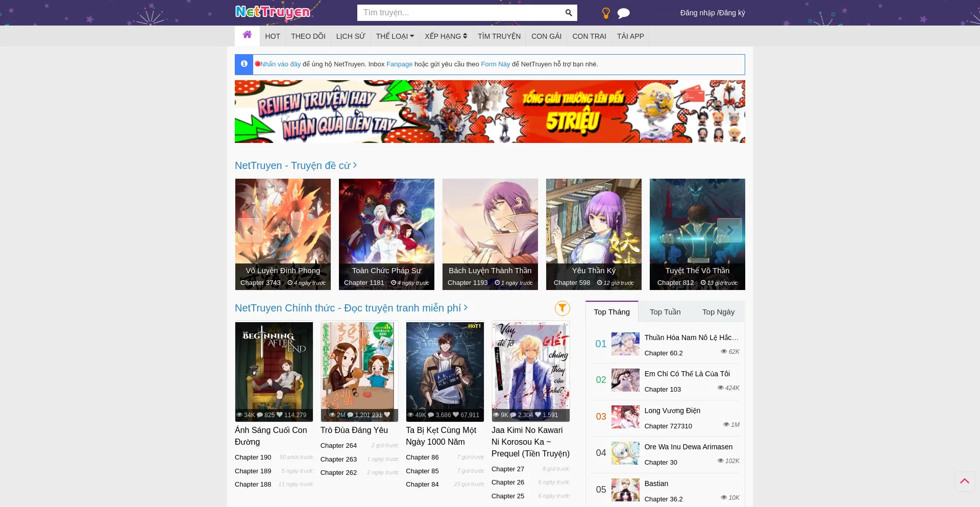Open the TÌM TRUYỆN menu item
980x507 pixels.
click(499, 36)
